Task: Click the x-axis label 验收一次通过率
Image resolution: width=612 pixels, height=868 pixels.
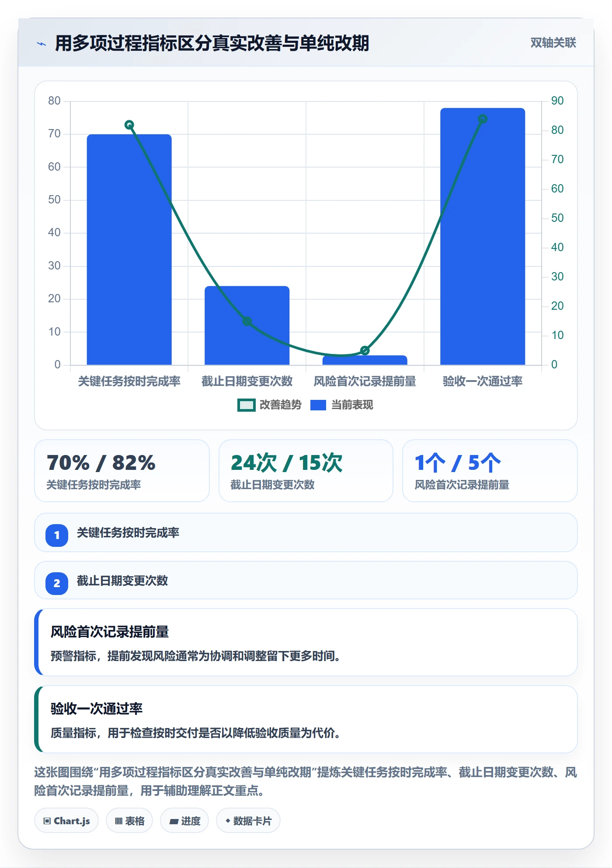Action: click(483, 381)
